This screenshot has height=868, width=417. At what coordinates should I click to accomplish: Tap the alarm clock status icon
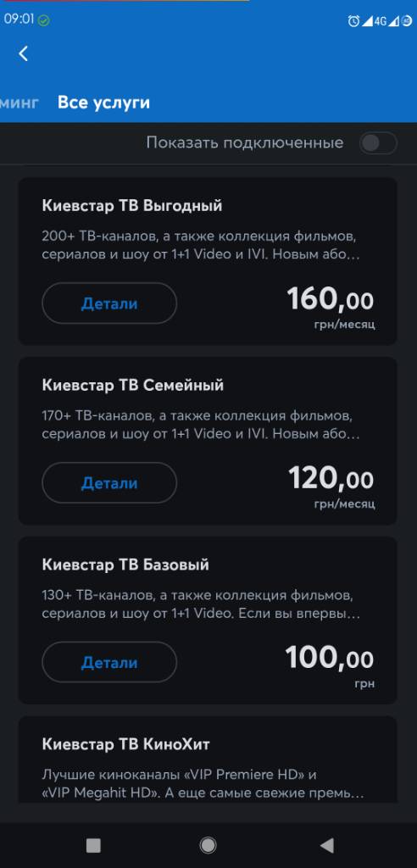(353, 21)
